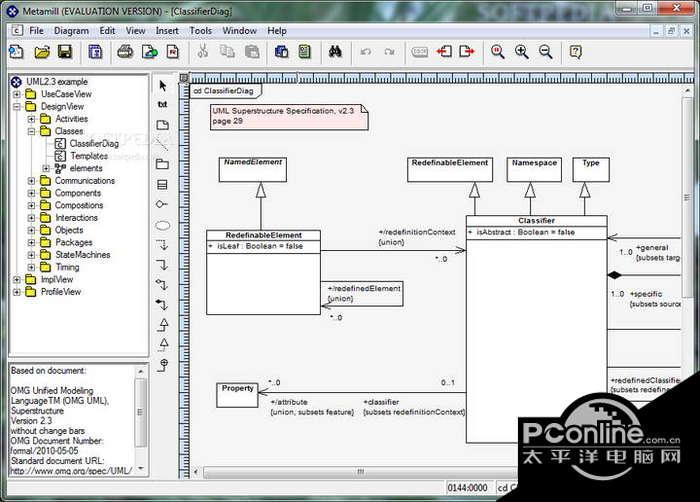Click the Copy toolbar icon
The width and height of the screenshot is (700, 502).
(x=227, y=52)
